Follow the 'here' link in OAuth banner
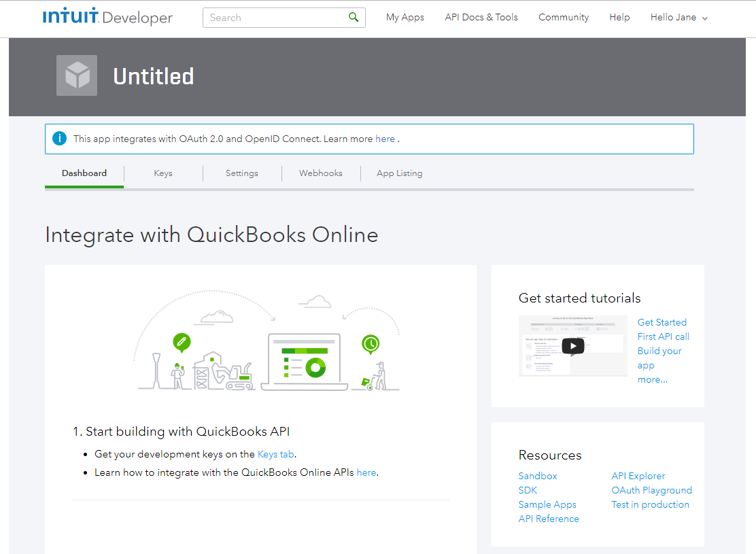 click(385, 139)
